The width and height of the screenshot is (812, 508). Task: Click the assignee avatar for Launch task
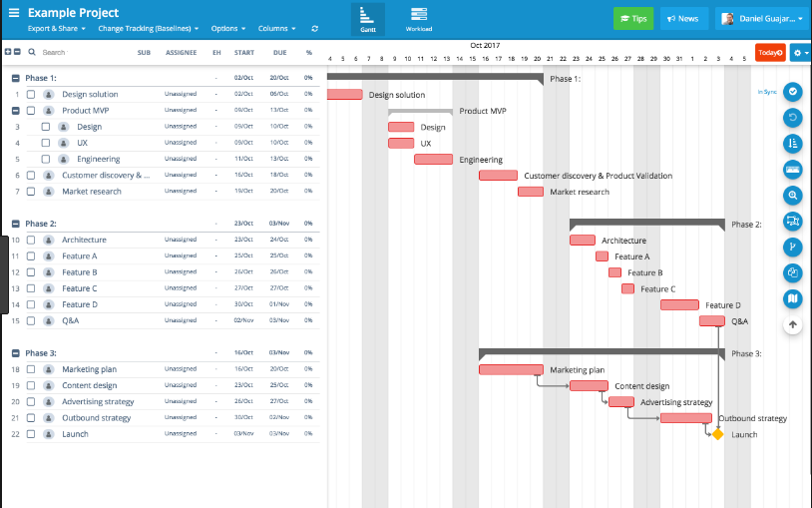pyautogui.click(x=48, y=434)
